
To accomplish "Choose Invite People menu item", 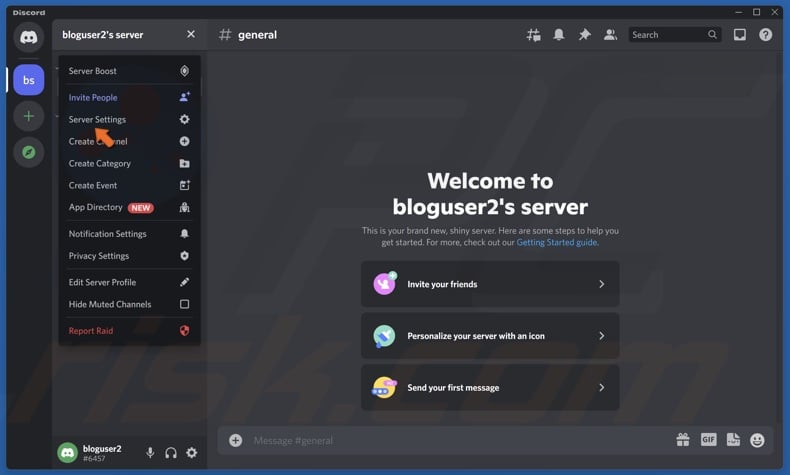I will click(129, 97).
